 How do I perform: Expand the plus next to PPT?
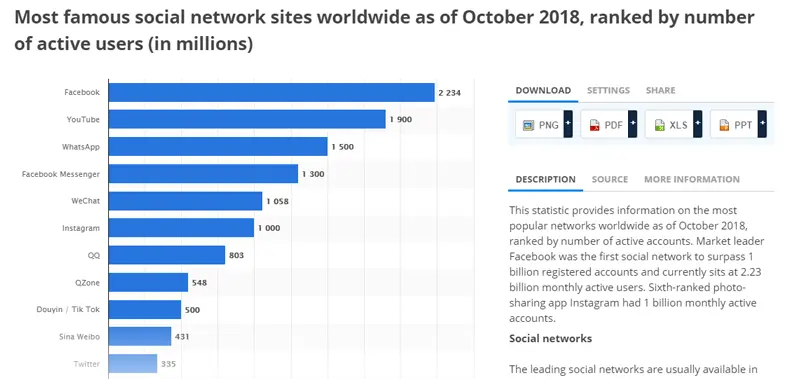click(x=762, y=124)
